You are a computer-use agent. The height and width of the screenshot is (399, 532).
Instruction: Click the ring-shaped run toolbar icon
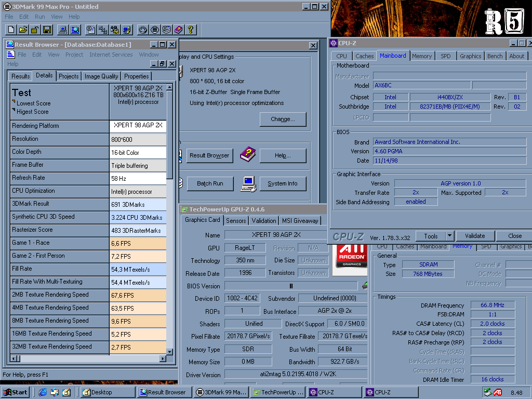(143, 30)
